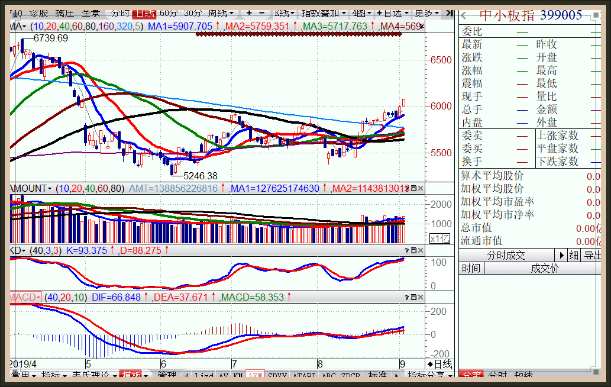Open help for KD indicator panel
Screen dimensions: 611x387
[x=407, y=250]
